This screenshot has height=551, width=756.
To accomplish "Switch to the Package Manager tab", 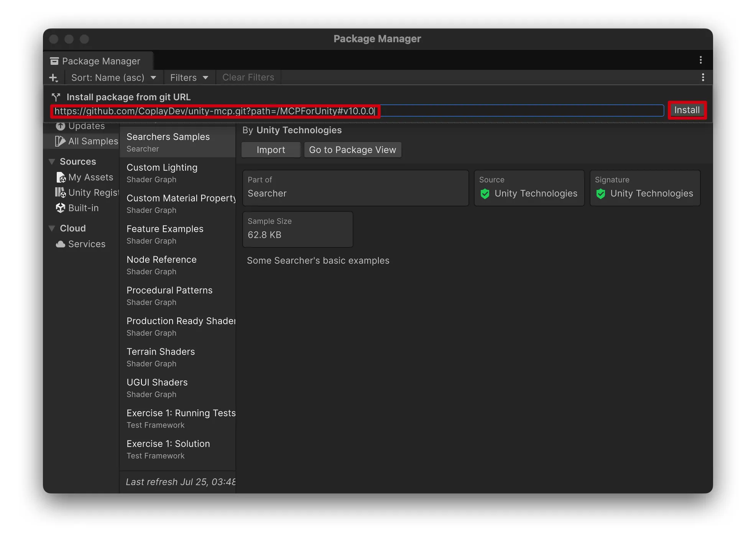I will (x=98, y=61).
